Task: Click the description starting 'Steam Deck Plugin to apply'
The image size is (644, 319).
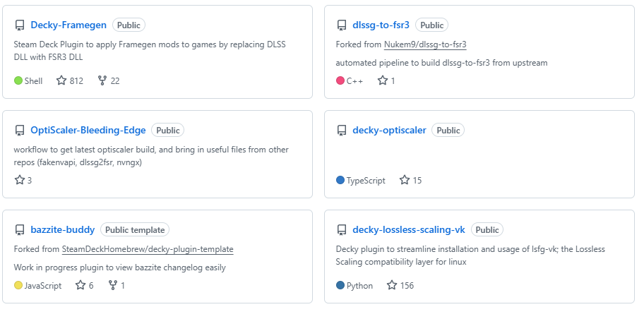Action: (x=150, y=51)
